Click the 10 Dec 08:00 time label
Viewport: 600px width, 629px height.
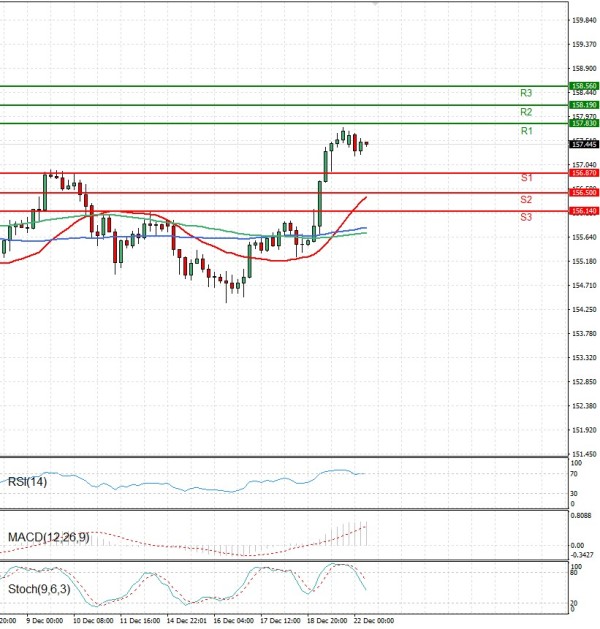(x=90, y=622)
